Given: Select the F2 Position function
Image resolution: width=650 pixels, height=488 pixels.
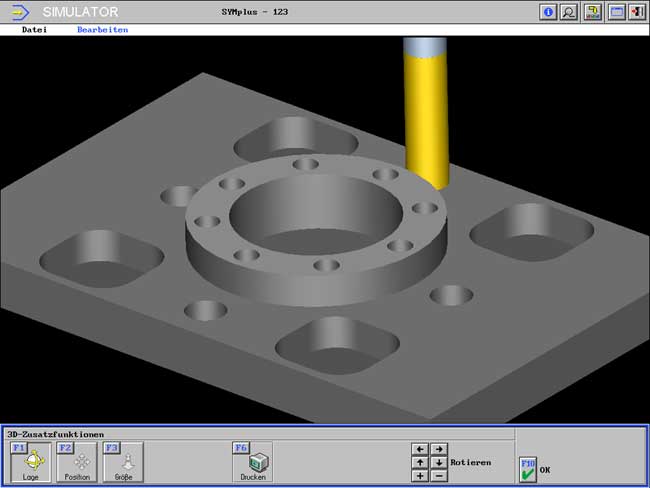Looking at the screenshot, I should coord(77,462).
